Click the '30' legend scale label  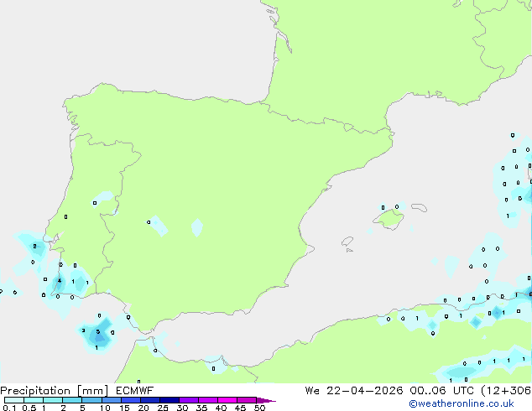pyautogui.click(x=182, y=408)
